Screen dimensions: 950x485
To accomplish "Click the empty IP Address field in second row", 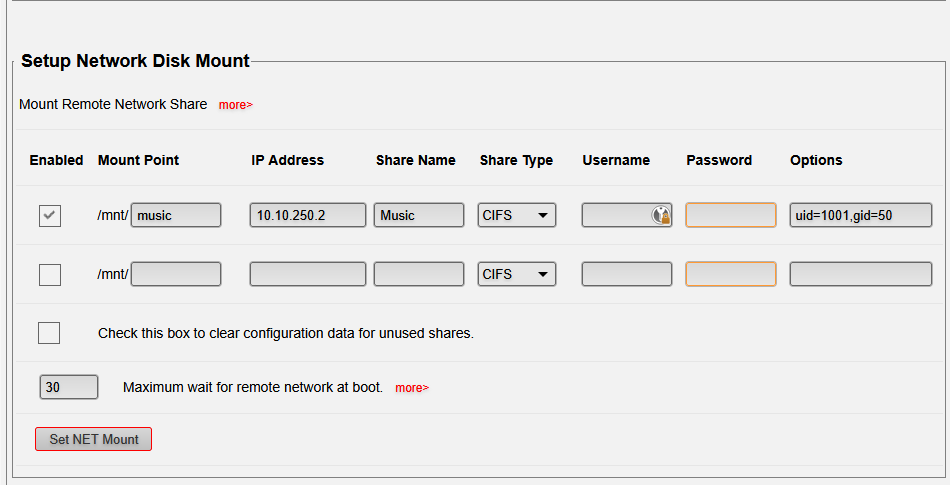I will 308,274.
